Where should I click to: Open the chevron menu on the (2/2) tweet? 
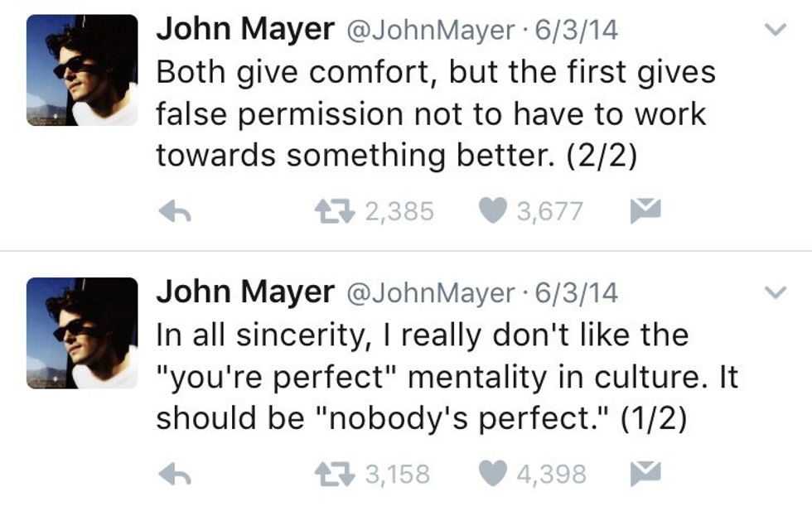(775, 31)
